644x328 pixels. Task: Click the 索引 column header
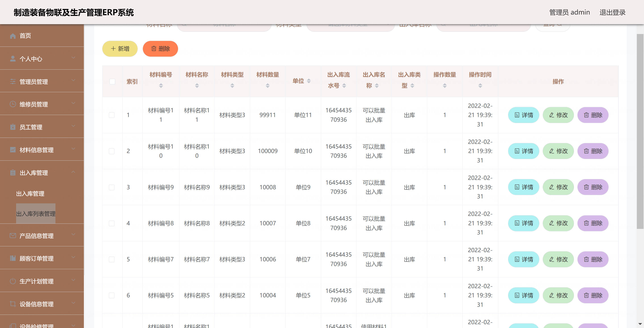(132, 82)
